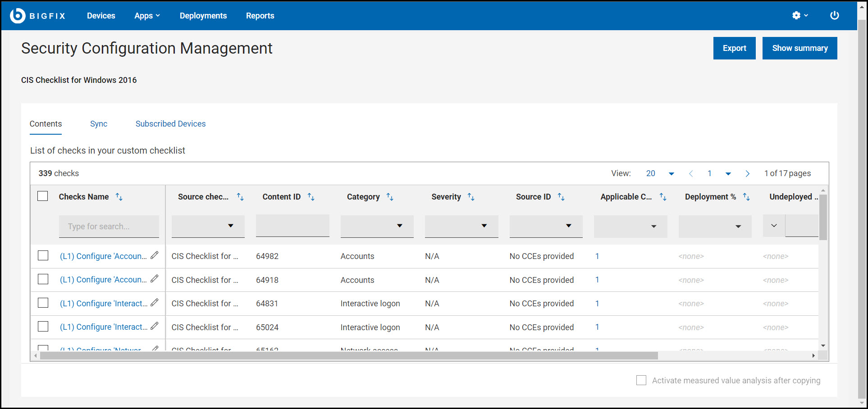Open the Apps menu dropdown
Screen dimensions: 868x409
[147, 16]
